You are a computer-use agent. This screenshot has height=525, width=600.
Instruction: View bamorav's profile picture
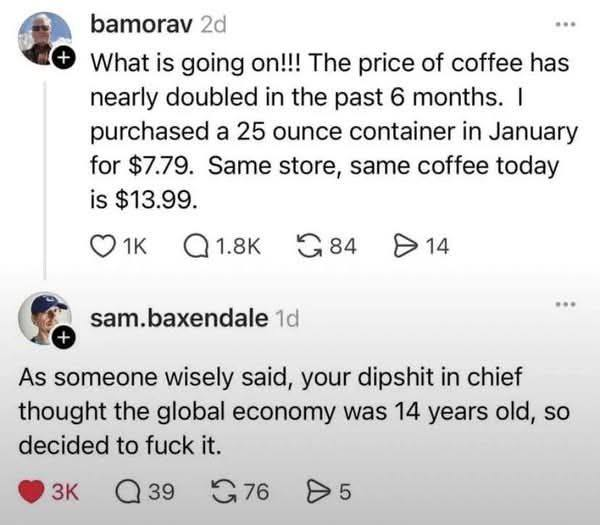click(43, 37)
